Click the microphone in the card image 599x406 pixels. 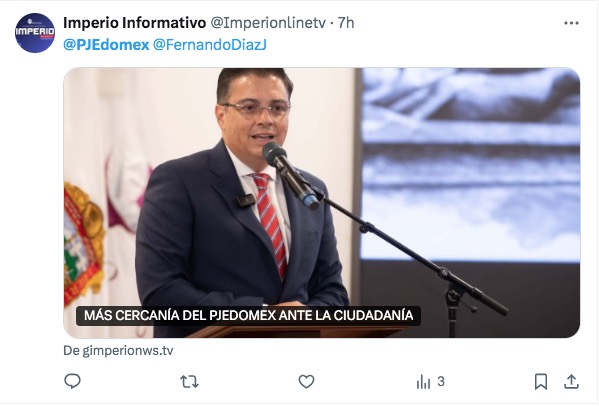(290, 176)
